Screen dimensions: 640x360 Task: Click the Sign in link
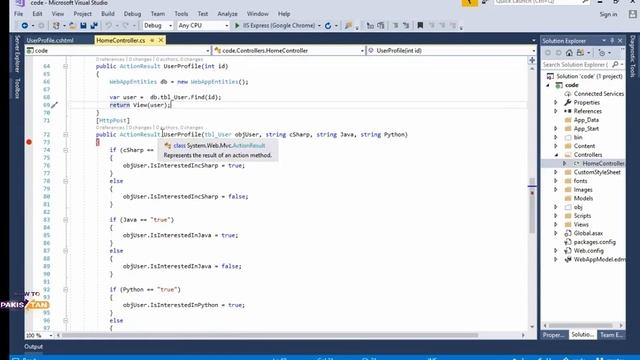pyautogui.click(x=608, y=14)
